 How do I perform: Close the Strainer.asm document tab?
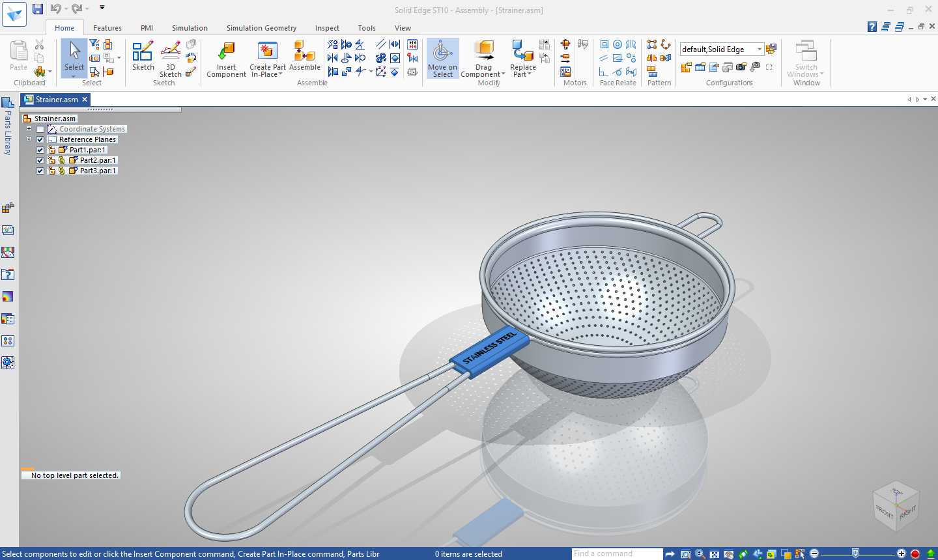tap(85, 100)
